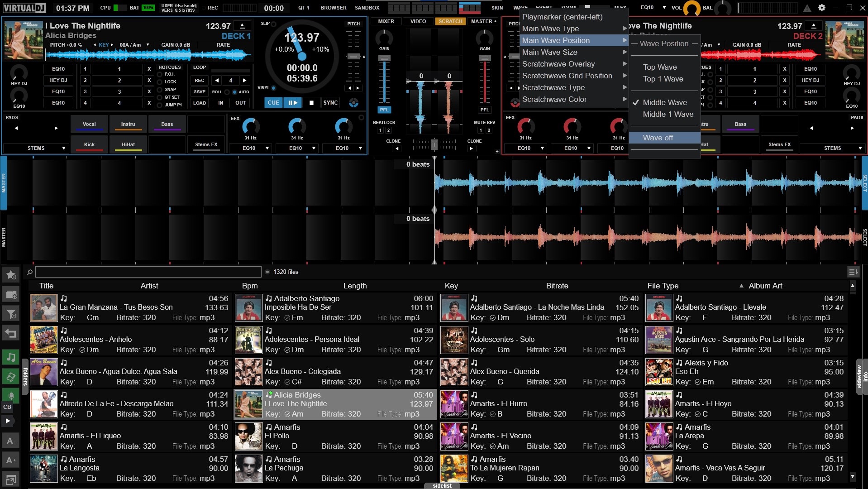868x489 pixels.
Task: Click the play/pause button on Deck 1
Action: tap(293, 103)
